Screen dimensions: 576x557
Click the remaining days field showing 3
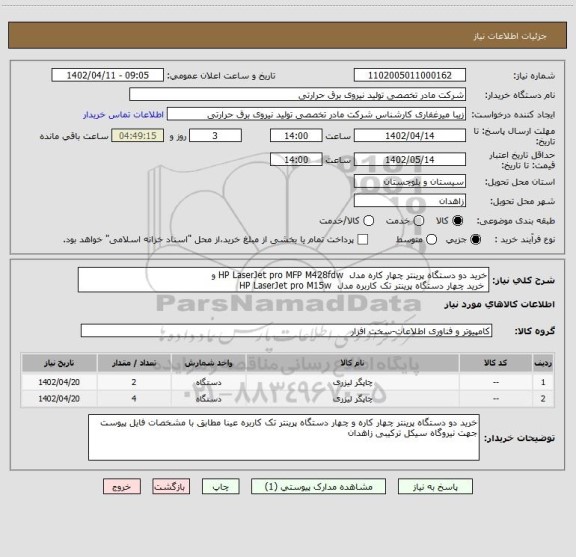tap(215, 136)
